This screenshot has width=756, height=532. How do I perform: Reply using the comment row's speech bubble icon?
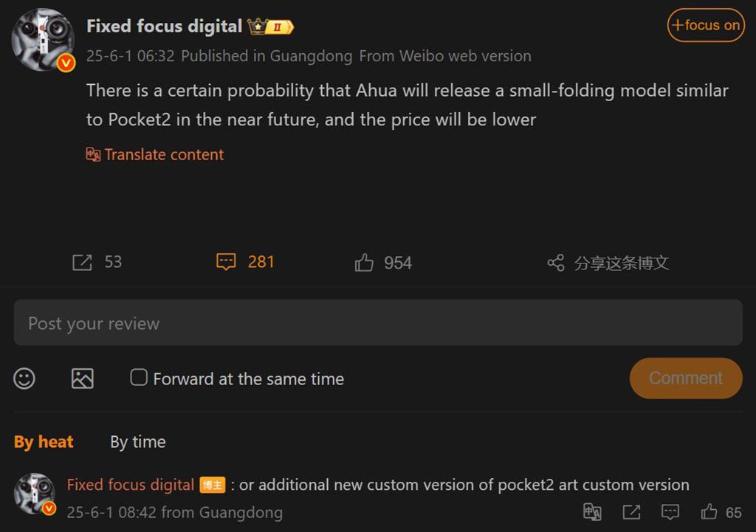[670, 512]
